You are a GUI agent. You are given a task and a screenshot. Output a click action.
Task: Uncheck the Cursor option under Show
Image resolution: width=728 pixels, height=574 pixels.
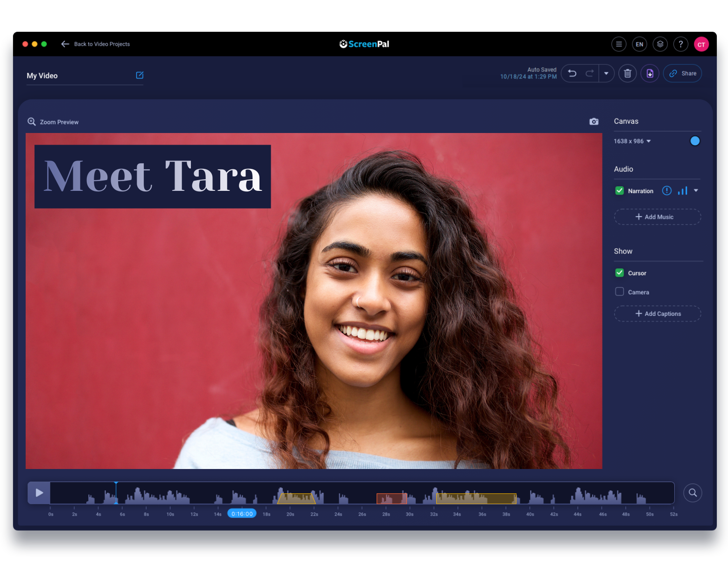[x=619, y=273]
